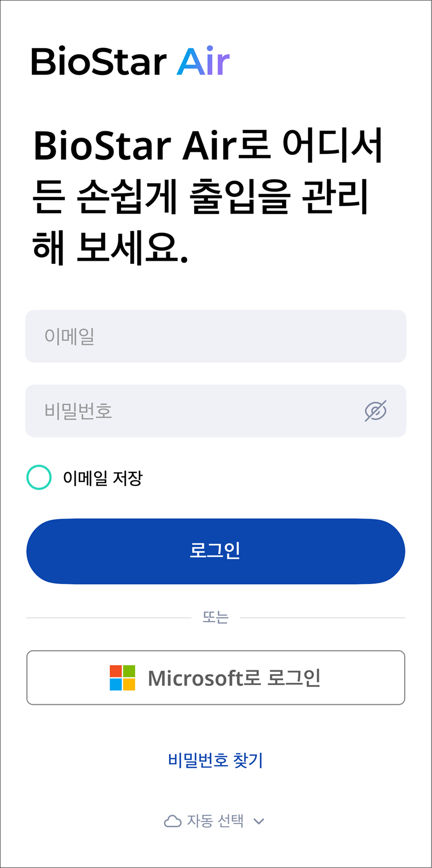Click the cloud icon beside 자동 선택
432x868 pixels.
[x=172, y=821]
